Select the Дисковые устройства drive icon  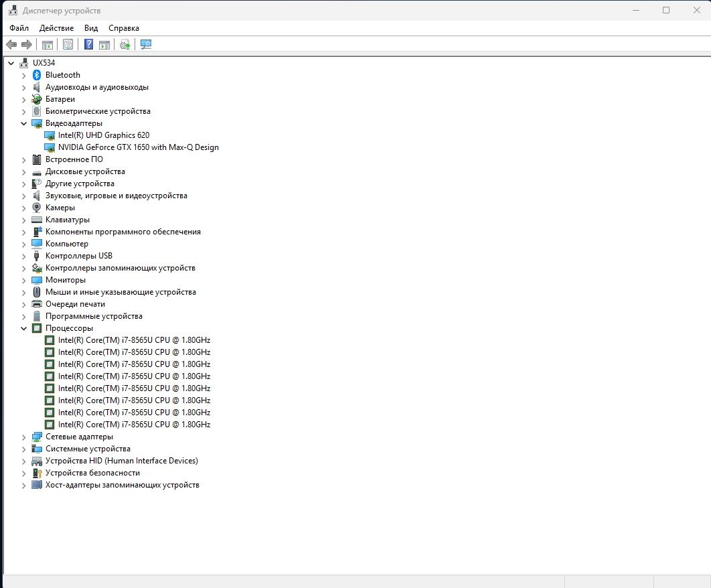click(37, 171)
